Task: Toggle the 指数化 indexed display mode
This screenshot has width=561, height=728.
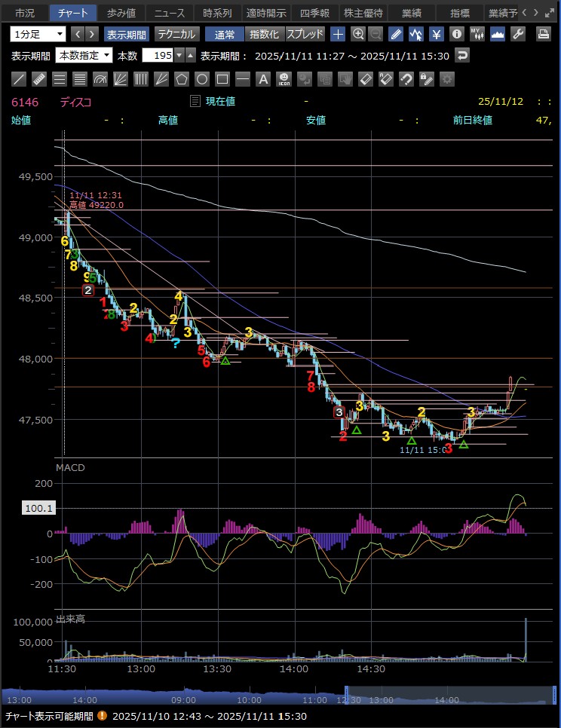Action: 264,34
